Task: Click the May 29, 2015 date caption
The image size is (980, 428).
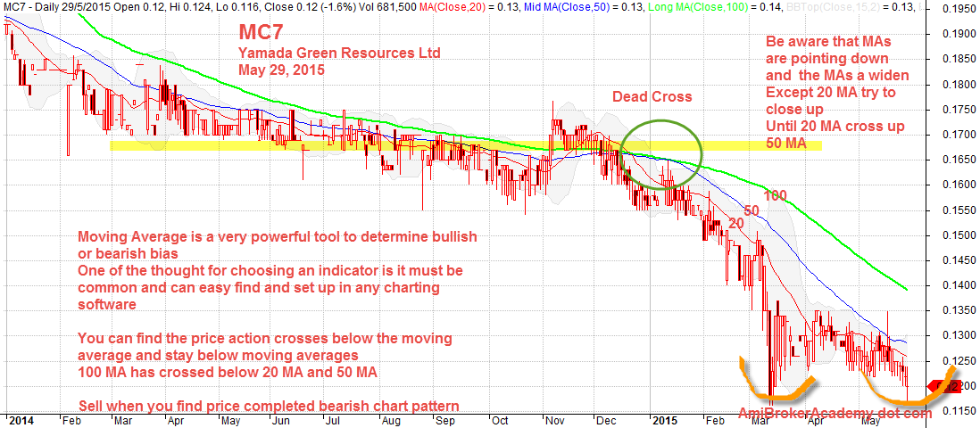Action: coord(281,70)
